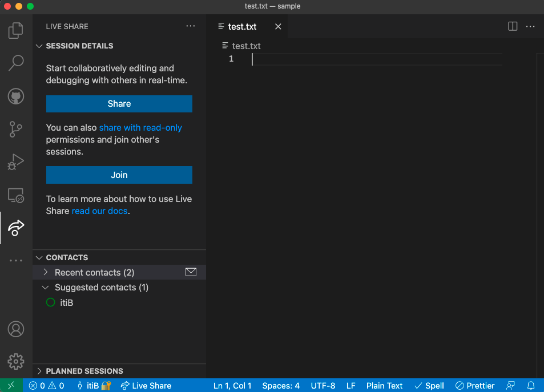Collapse the Contacts section
This screenshot has height=392, width=544.
point(119,257)
